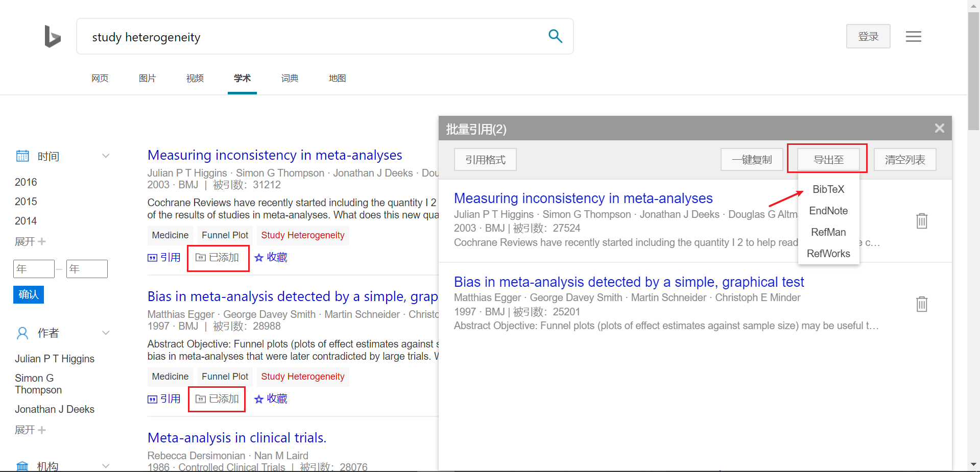The width and height of the screenshot is (980, 472).
Task: Click the search magnifier icon
Action: coord(555,36)
